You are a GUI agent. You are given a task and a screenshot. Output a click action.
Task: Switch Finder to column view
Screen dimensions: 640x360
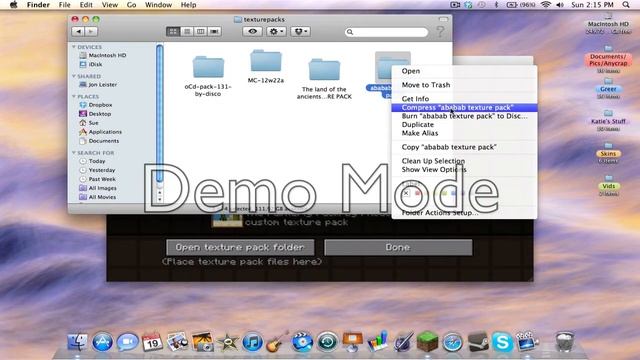[x=201, y=31]
